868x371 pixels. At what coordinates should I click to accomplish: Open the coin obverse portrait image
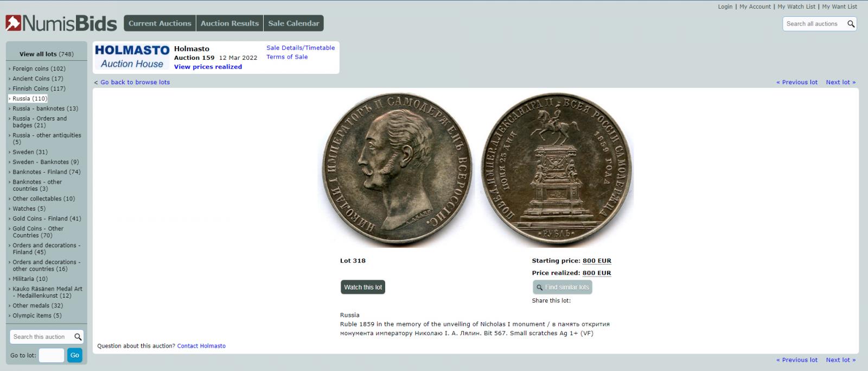pos(396,170)
